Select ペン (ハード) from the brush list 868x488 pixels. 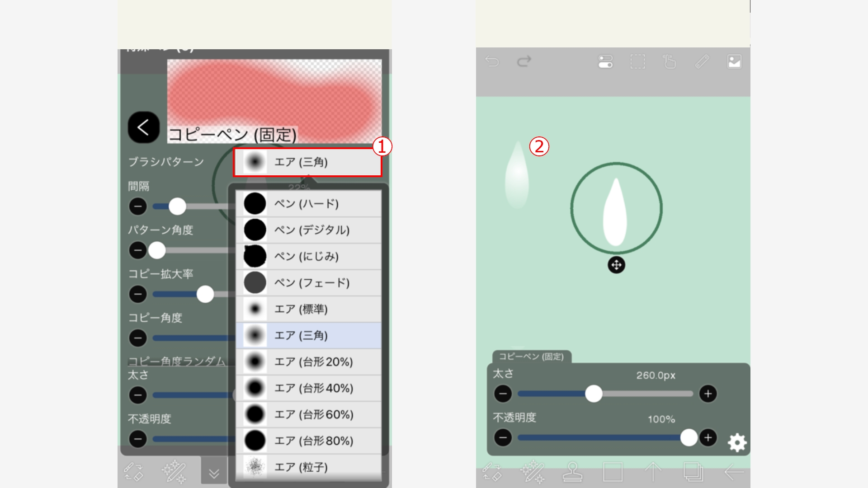(x=307, y=204)
